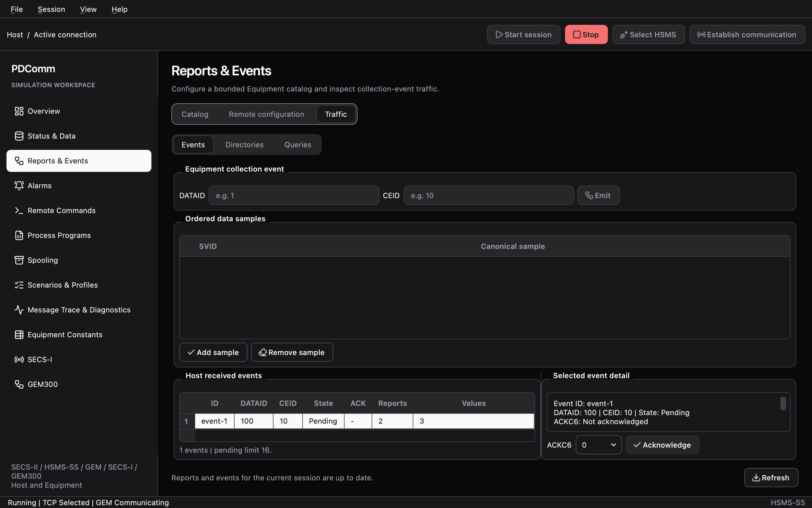Click the broadcast icon on Establish communication

click(701, 35)
